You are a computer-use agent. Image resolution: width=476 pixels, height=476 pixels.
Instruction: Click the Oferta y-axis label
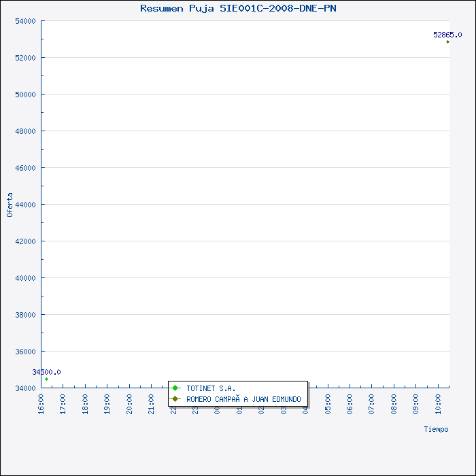(x=10, y=205)
